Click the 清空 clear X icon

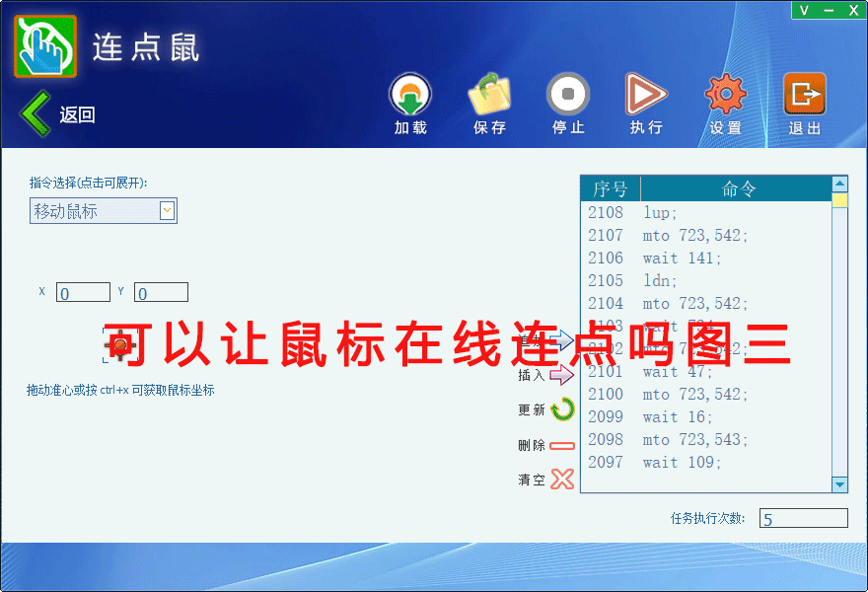562,480
